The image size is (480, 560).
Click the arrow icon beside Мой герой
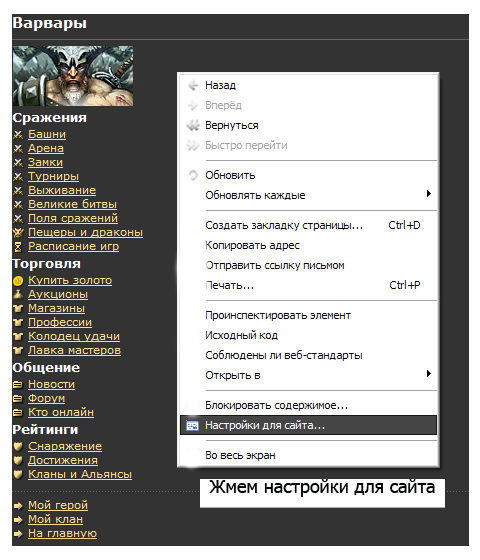18,506
